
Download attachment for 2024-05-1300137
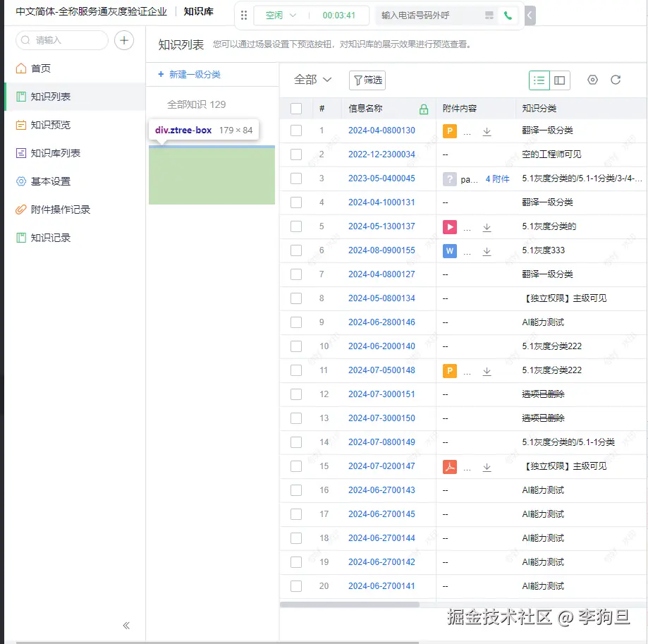487,227
